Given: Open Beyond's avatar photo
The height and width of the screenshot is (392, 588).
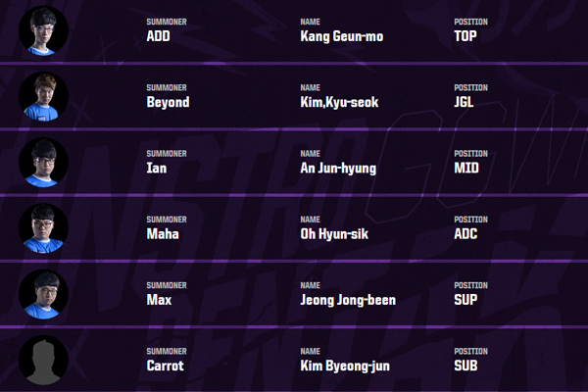Looking at the screenshot, I should pos(43,96).
